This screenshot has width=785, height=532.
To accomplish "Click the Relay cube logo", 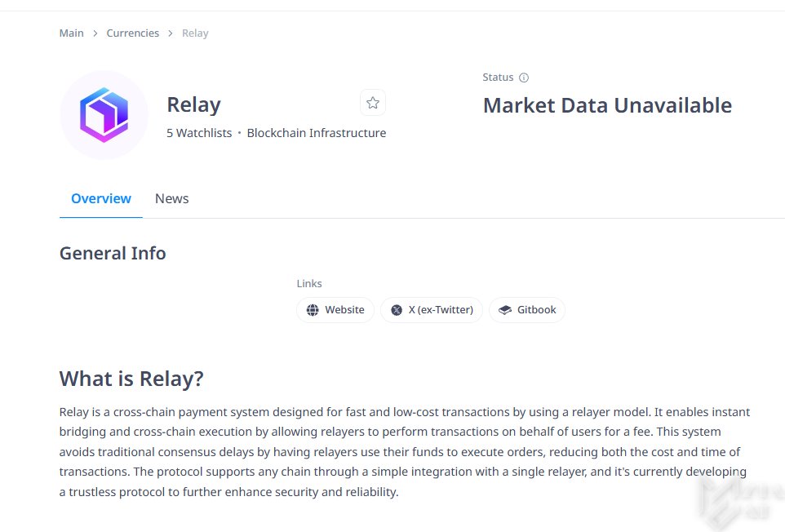I will pyautogui.click(x=104, y=114).
